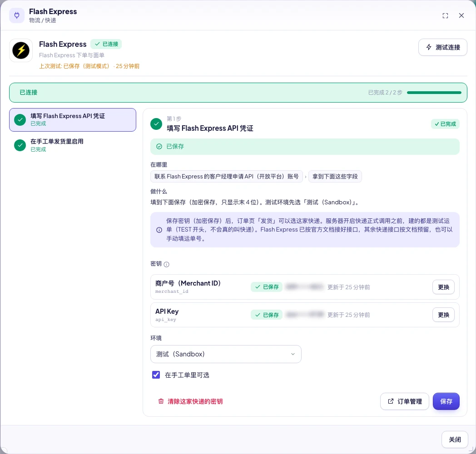Viewport: 476px width, 454px height.
Task: Click 清除这家快递的密钥 link
Action: (190, 401)
